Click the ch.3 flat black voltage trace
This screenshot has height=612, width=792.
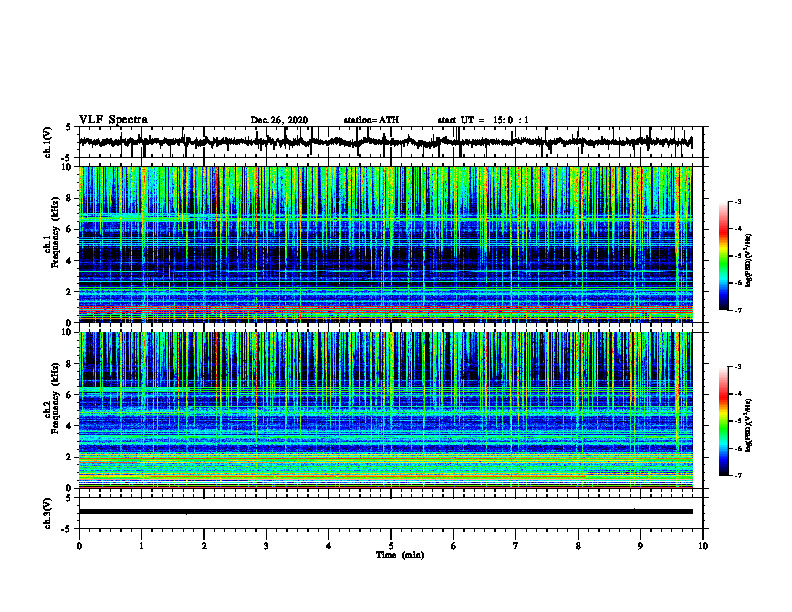point(386,512)
